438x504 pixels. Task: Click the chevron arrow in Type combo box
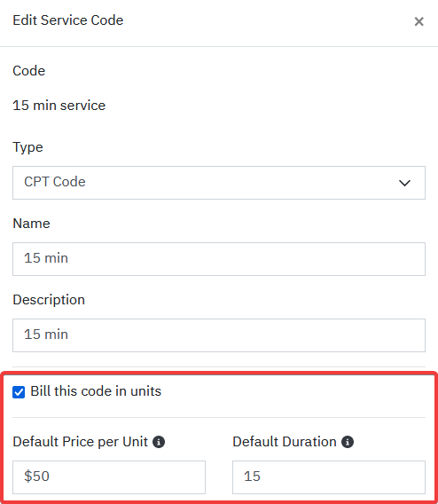coord(404,183)
